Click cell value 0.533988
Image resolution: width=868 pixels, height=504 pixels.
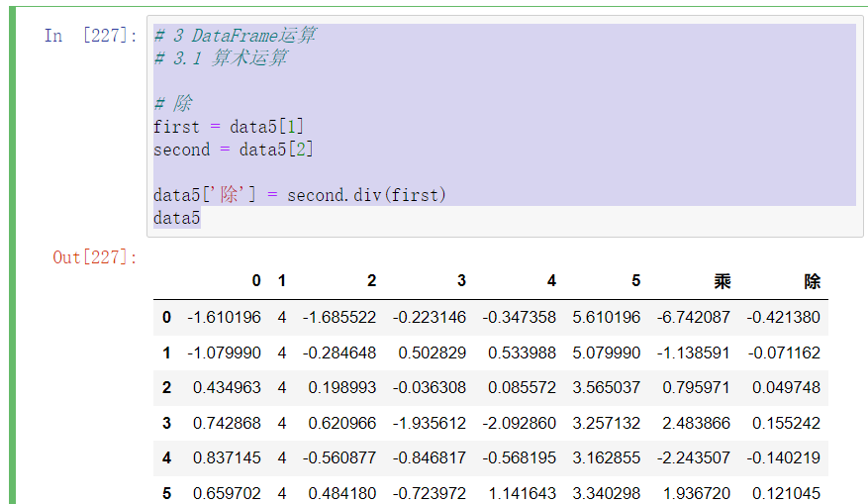click(522, 353)
